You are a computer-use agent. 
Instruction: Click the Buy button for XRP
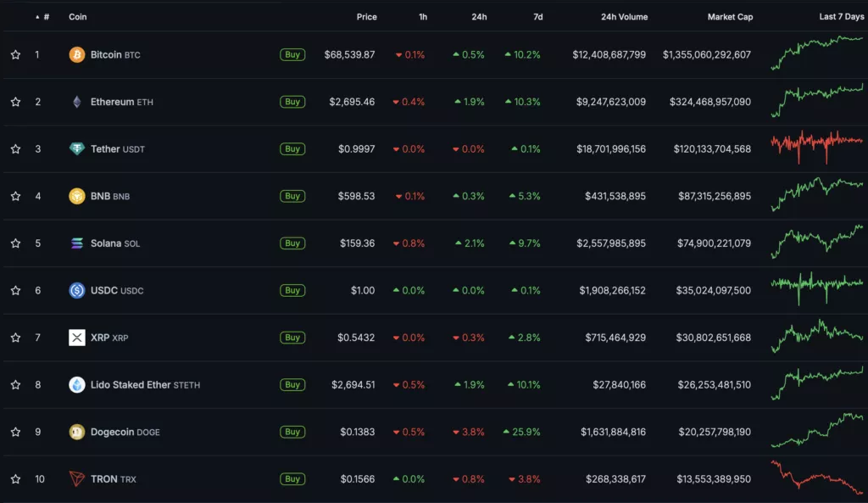[x=292, y=338]
